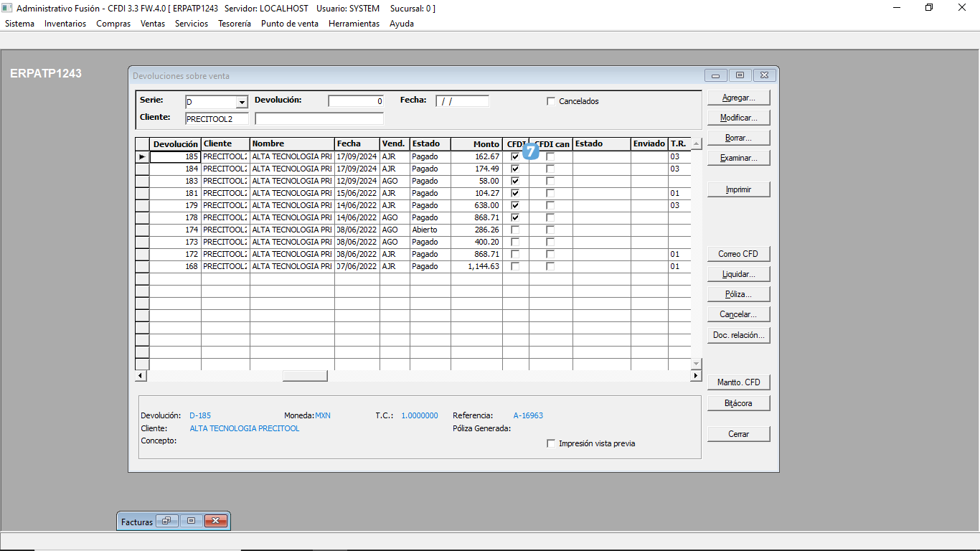Open the Punto de venta menu
This screenshot has width=980, height=551.
tap(290, 24)
